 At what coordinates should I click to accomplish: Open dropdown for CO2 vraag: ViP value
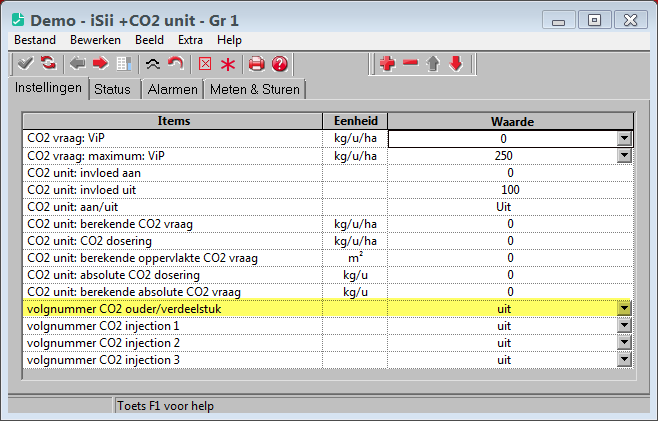(x=624, y=139)
